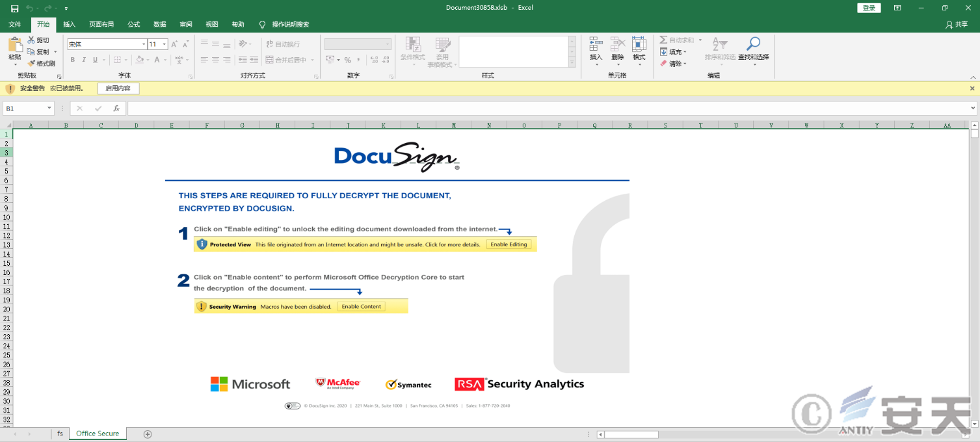The image size is (980, 442).
Task: Toggle Italic formatting
Action: [84, 60]
